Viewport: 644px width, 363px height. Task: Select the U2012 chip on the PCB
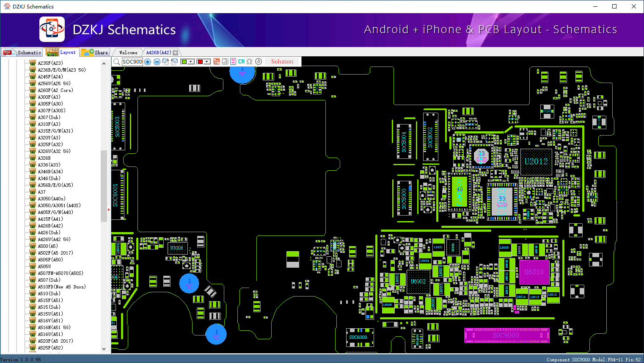point(536,161)
